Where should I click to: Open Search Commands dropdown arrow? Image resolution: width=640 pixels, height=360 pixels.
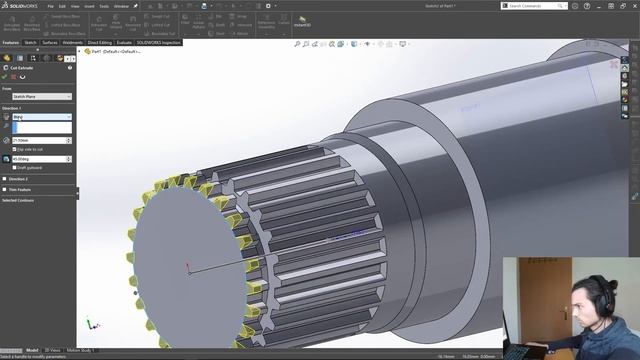point(565,6)
